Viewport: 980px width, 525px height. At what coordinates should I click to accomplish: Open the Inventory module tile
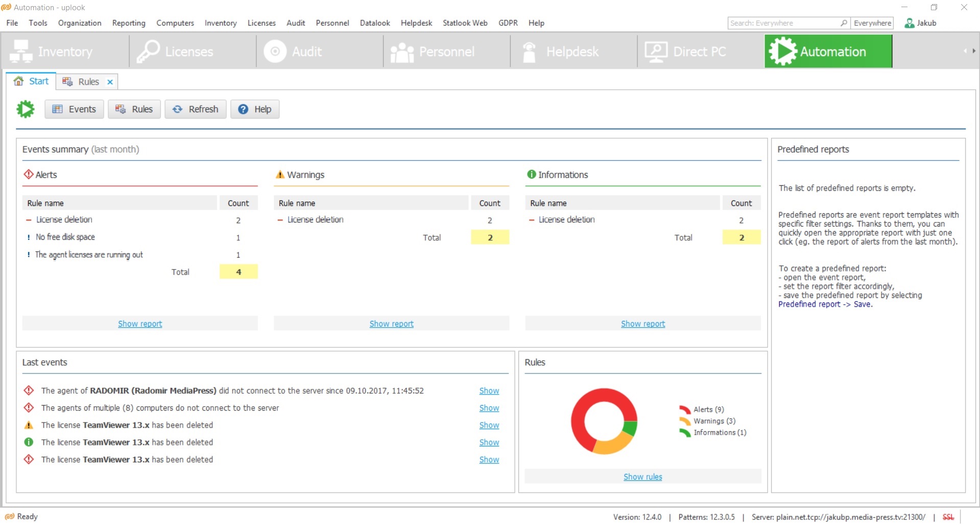(x=65, y=52)
